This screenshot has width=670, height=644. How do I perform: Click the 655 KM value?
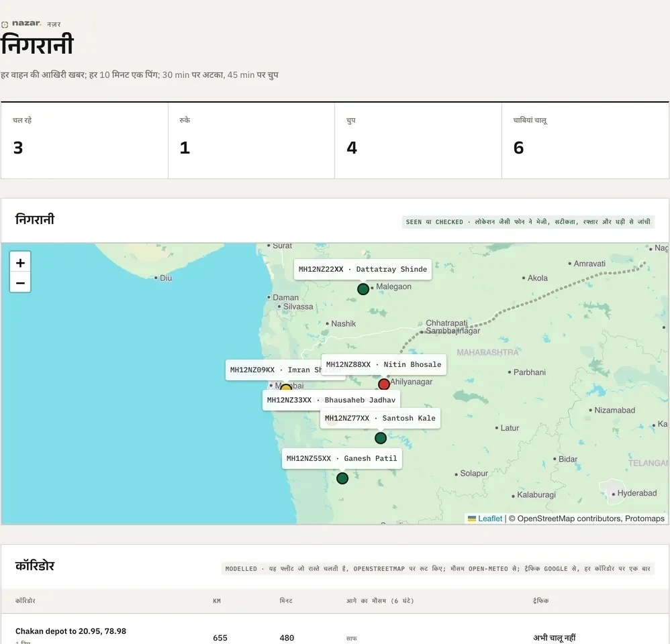(220, 637)
